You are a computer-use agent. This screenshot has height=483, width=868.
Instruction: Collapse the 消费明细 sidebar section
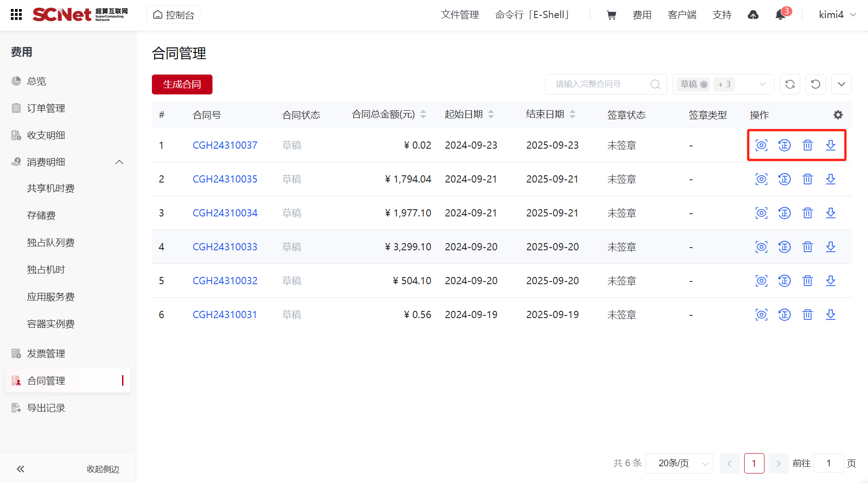click(119, 162)
